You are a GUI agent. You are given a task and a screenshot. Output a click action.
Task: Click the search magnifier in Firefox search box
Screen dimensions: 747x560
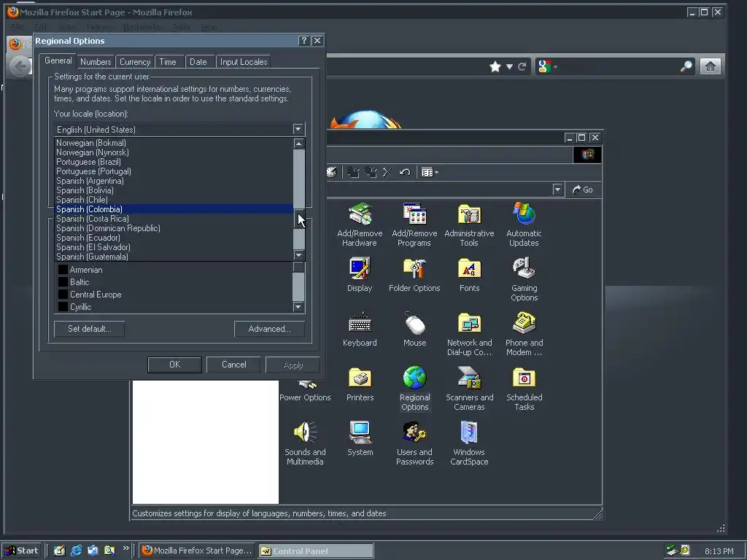point(686,66)
